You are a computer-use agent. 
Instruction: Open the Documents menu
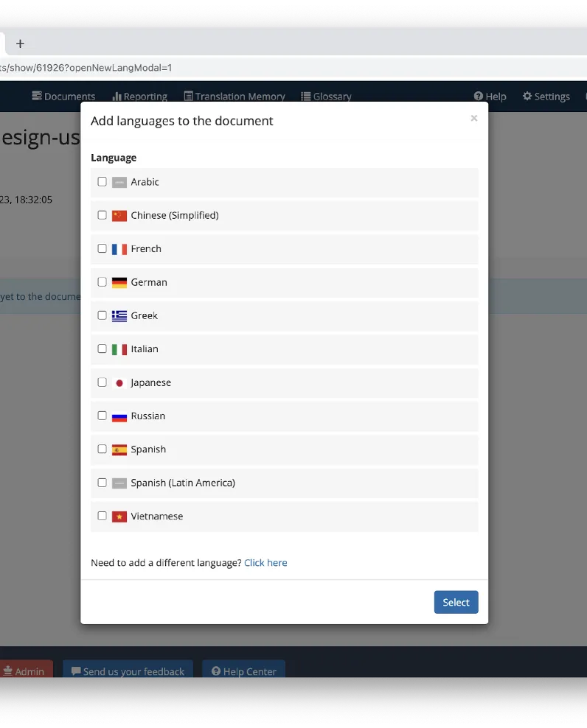63,96
